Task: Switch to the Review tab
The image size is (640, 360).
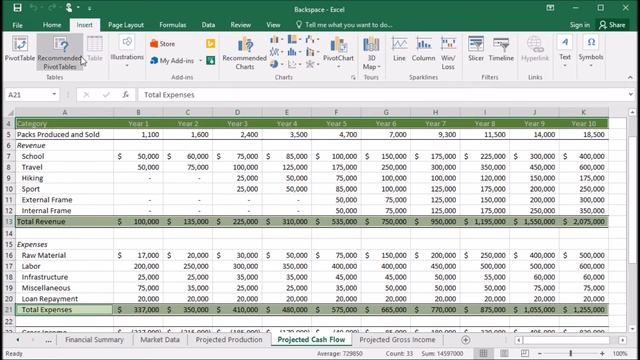Action: tap(240, 25)
